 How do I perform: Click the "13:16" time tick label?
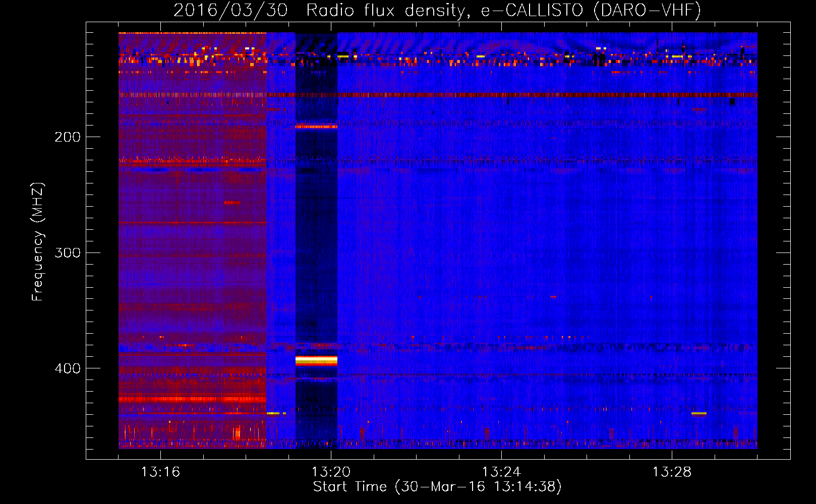coord(160,472)
